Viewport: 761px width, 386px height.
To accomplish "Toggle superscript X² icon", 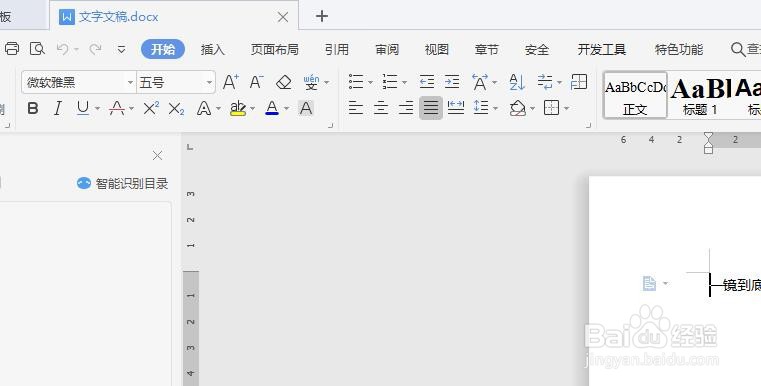I will click(x=151, y=108).
